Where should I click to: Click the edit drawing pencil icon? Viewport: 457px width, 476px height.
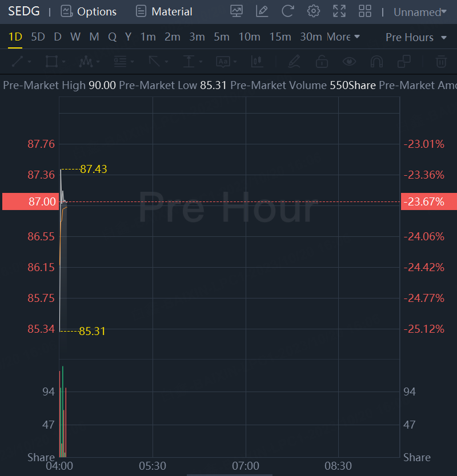[x=262, y=11]
